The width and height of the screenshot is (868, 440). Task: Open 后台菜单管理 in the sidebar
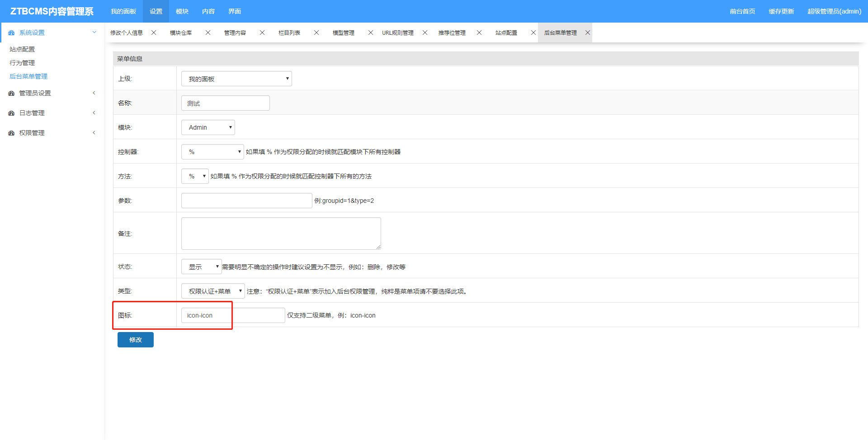28,76
